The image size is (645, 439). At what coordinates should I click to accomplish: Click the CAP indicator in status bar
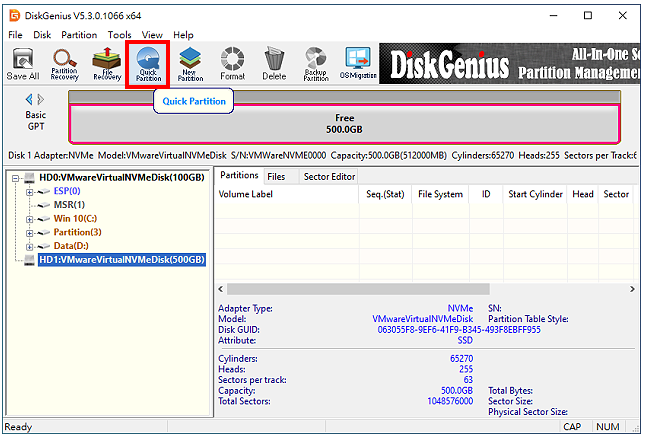(572, 427)
